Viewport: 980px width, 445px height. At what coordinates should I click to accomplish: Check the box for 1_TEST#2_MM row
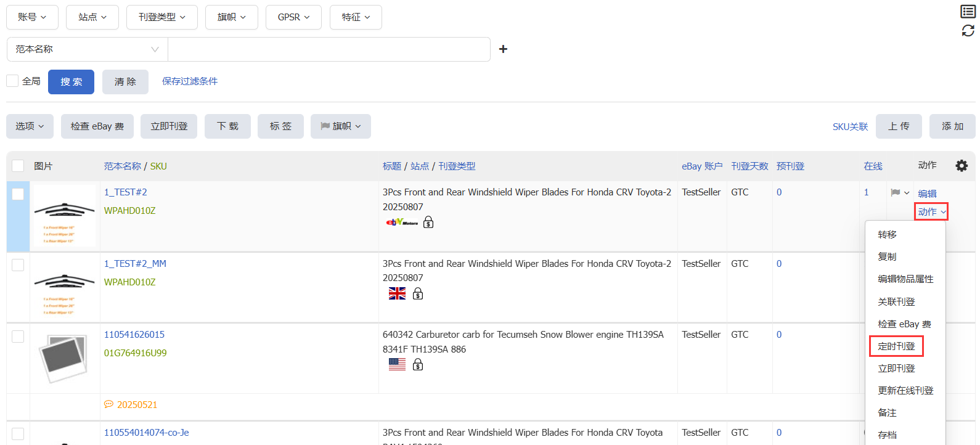[18, 265]
